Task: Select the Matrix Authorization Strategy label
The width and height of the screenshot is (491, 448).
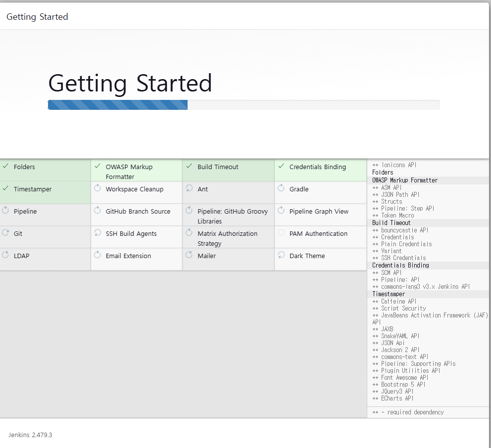Action: pos(228,238)
